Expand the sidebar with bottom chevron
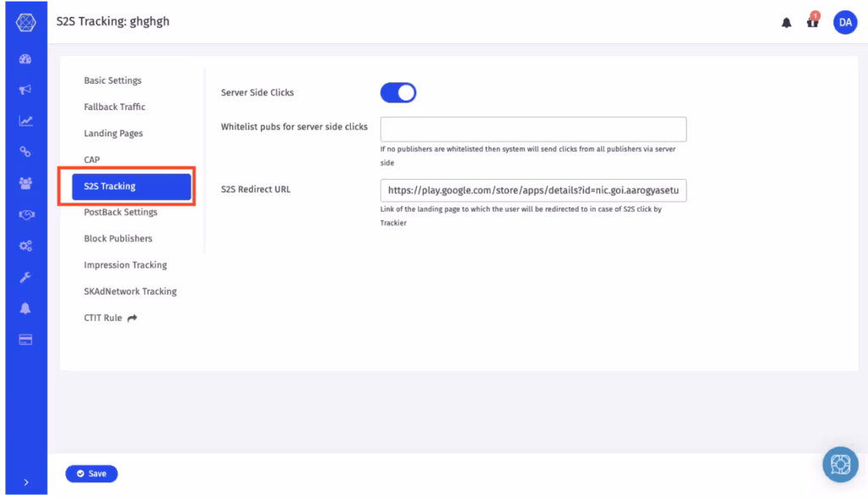This screenshot has width=868, height=500. point(26,482)
